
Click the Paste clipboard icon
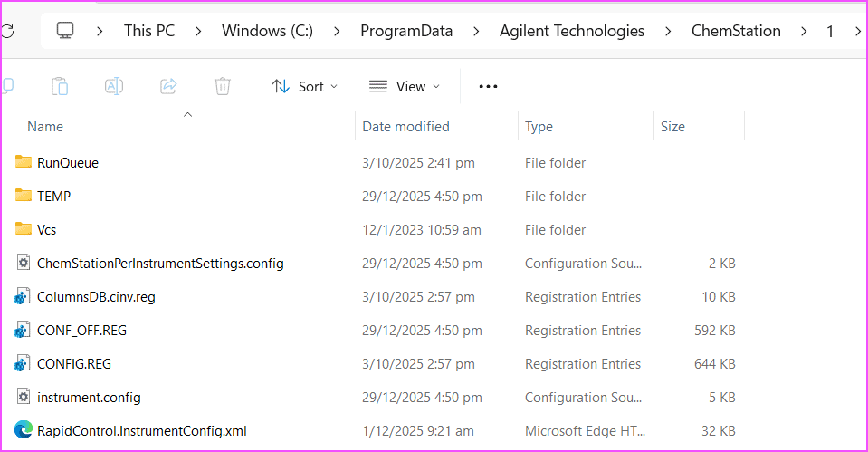pos(60,86)
